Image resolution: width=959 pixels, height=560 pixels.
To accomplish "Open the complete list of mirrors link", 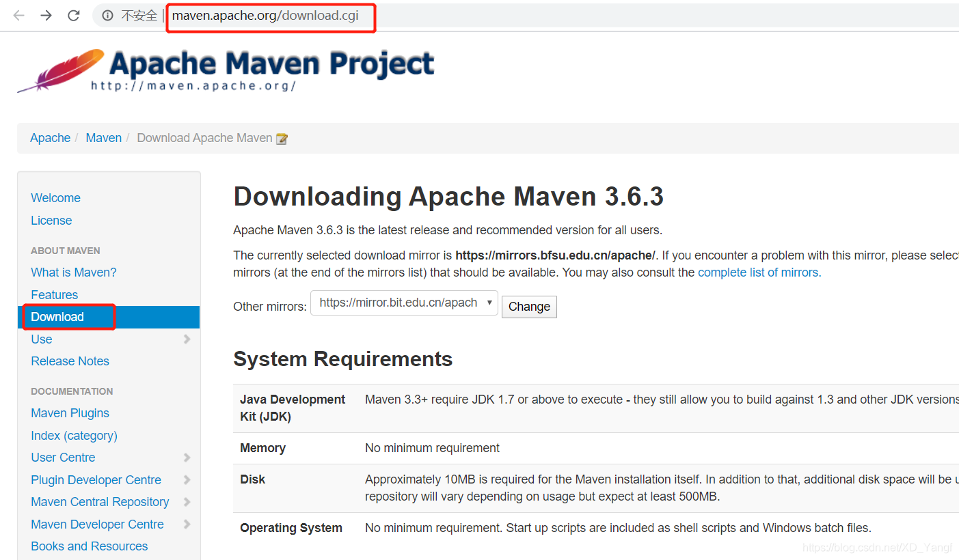I will [758, 272].
